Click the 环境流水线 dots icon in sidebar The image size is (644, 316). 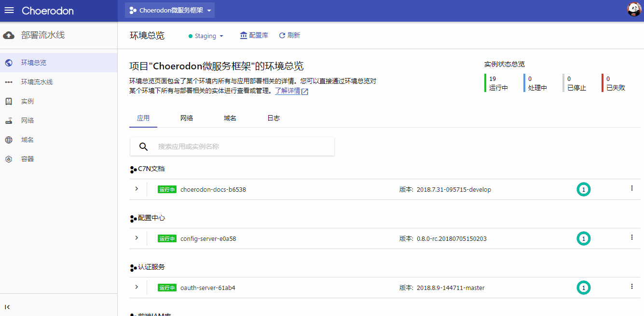[x=9, y=82]
